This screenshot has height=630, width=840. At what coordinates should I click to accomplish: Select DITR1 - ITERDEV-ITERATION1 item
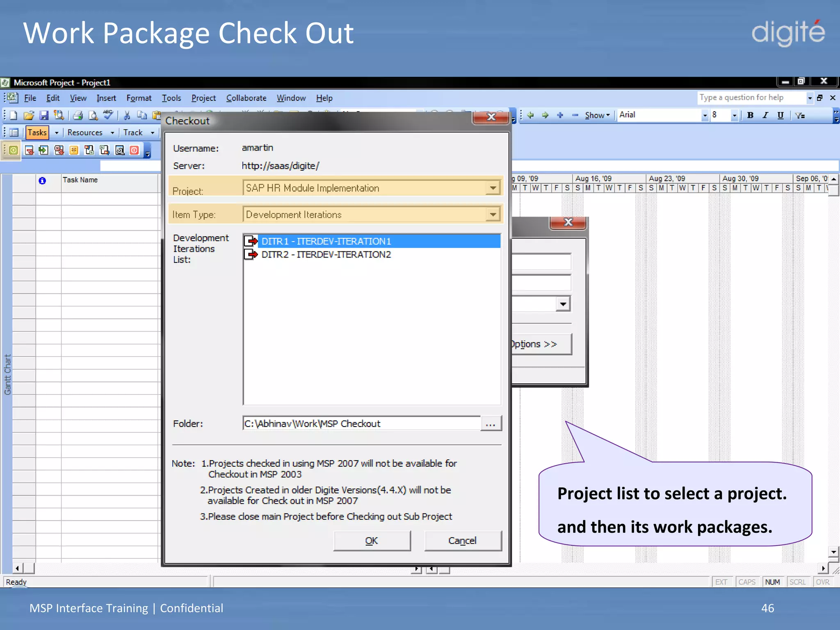372,241
